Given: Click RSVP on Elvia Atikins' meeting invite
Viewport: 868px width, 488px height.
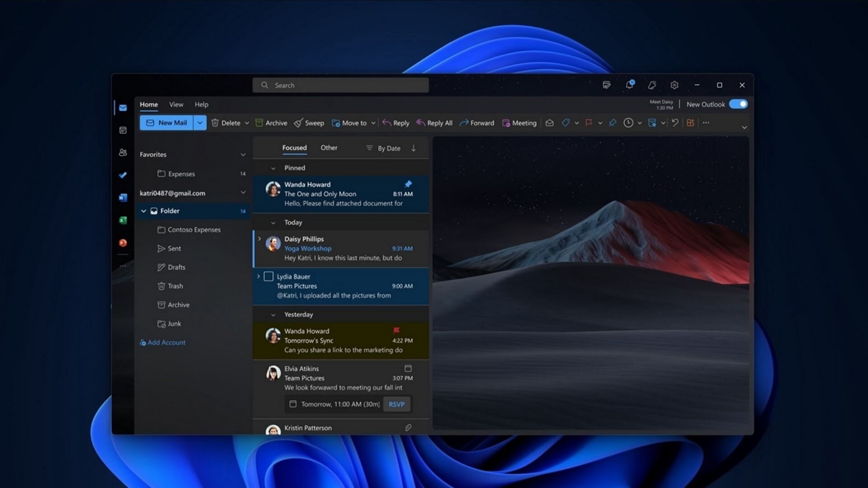Looking at the screenshot, I should 396,404.
